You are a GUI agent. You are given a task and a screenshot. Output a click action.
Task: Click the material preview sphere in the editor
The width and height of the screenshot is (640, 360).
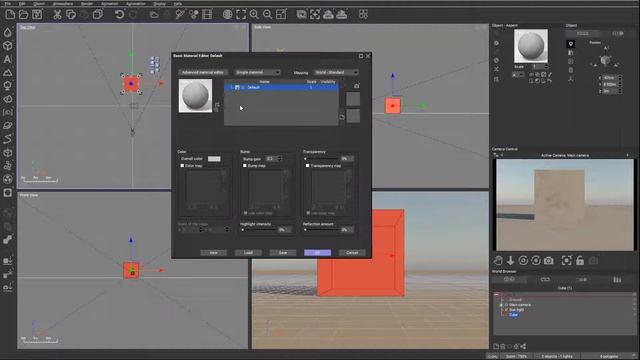pos(196,96)
